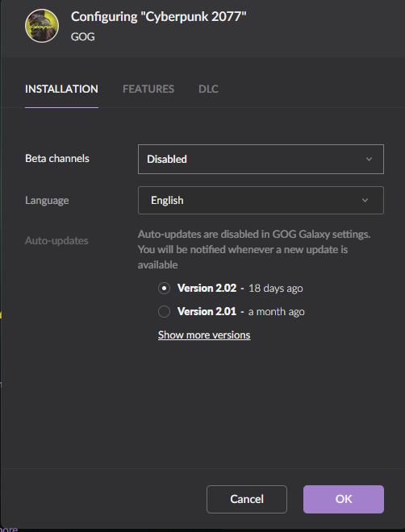Click the Beta channels chevron arrow

tap(369, 159)
